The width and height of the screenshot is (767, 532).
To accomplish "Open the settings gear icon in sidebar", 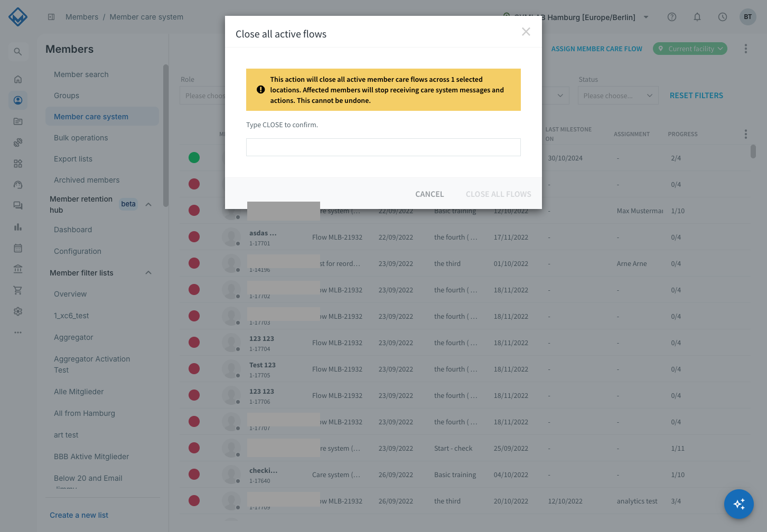I will pos(18,311).
